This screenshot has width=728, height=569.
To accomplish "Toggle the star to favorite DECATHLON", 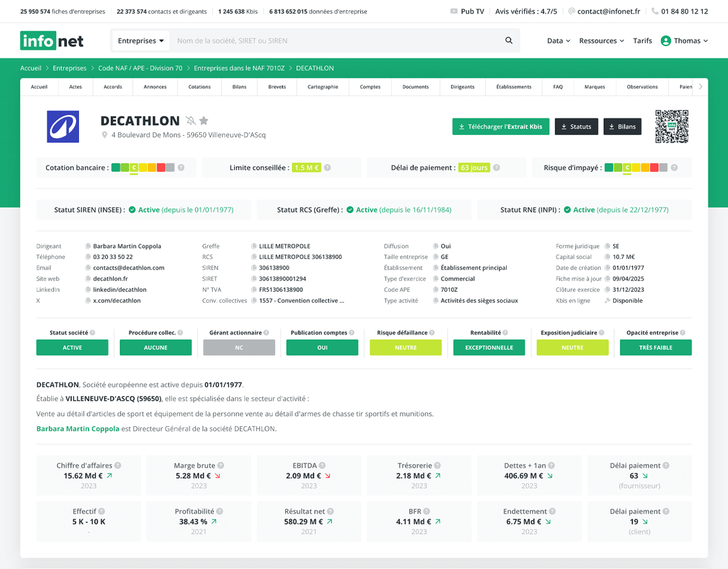I will [204, 121].
